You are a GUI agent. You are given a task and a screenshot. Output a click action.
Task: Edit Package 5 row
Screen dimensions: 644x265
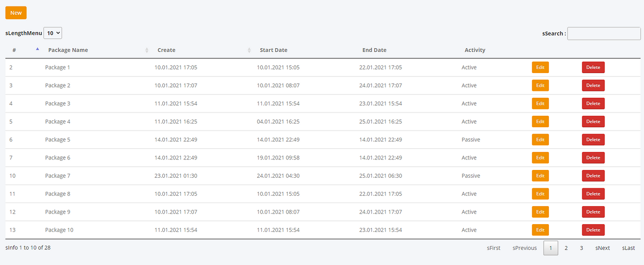(x=540, y=140)
